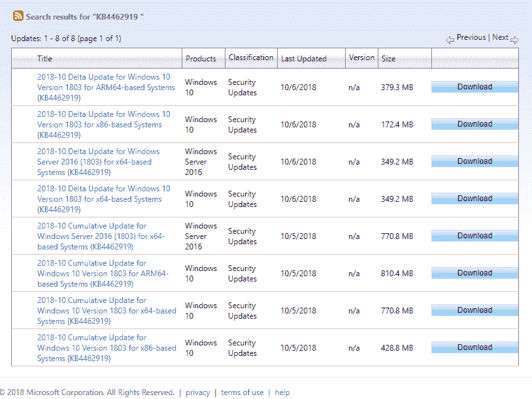Open Cumulative Update for Windows 10 ARM64-based Systems
The height and width of the screenshot is (399, 532).
[x=103, y=274]
